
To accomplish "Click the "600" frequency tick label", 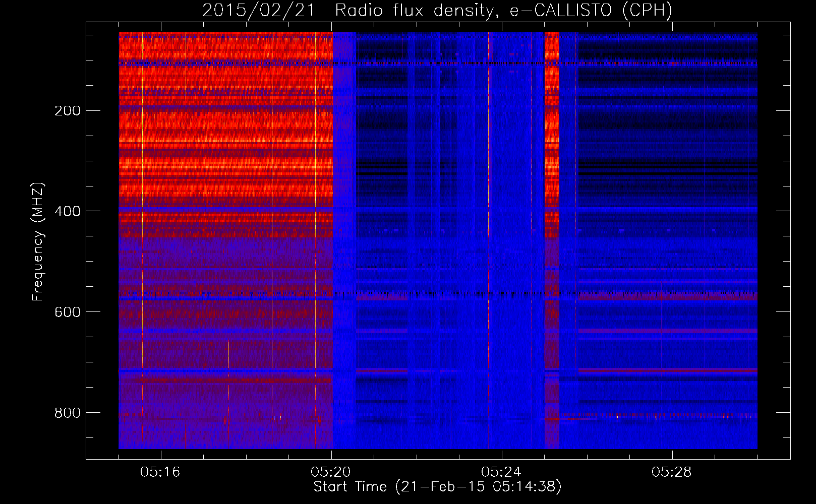I will [x=67, y=312].
